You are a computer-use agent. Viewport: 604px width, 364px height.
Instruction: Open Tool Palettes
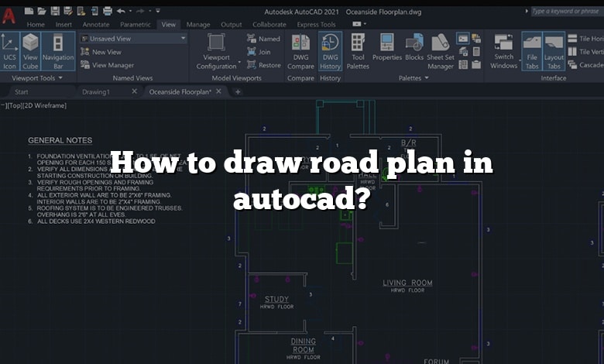[x=358, y=51]
